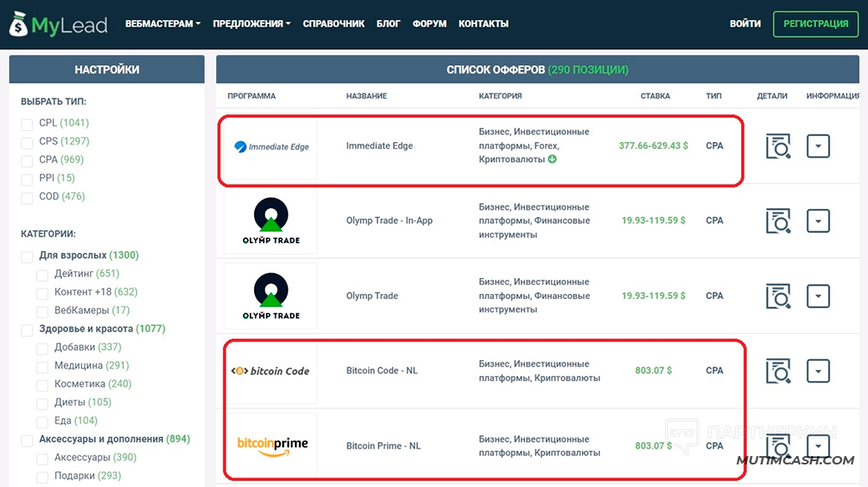
Task: Open the Bitcoin Prime - NL offer name
Action: click(x=383, y=445)
